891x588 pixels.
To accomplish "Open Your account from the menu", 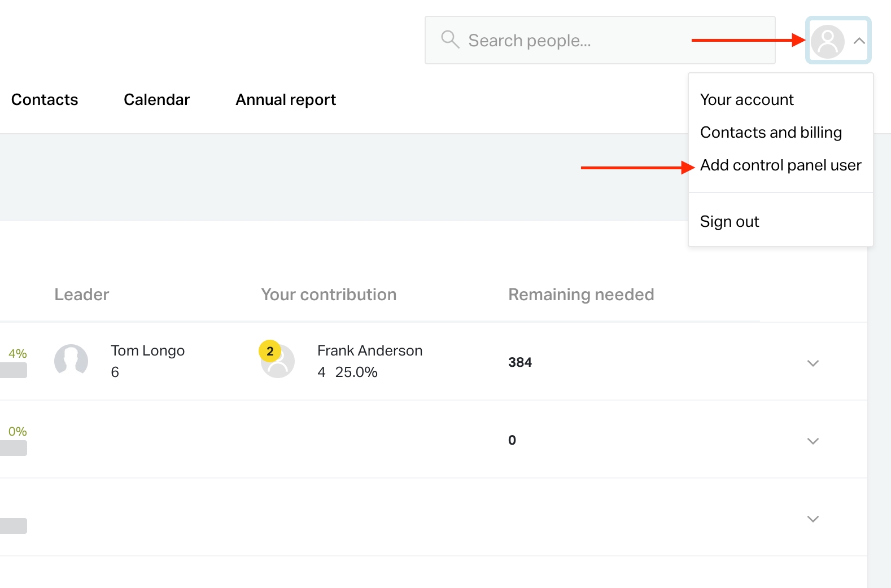I will pyautogui.click(x=746, y=100).
